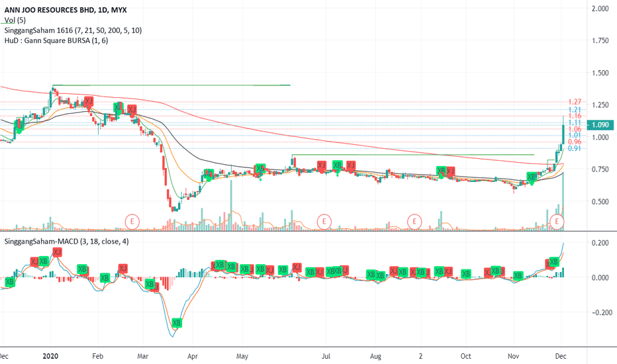Open the earnings E marker near Jul

coord(324,222)
